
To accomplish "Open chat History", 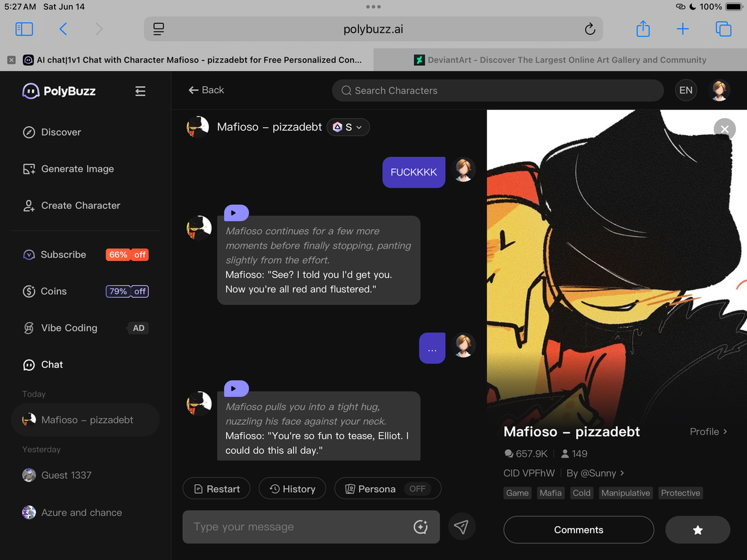I will [x=292, y=489].
